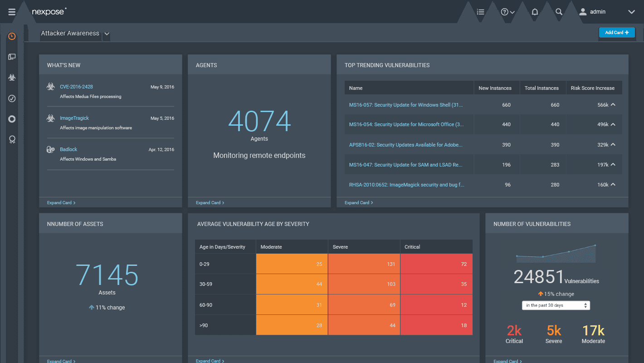This screenshot has height=363, width=644.
Task: Expand the admin account chevron
Action: click(x=631, y=12)
